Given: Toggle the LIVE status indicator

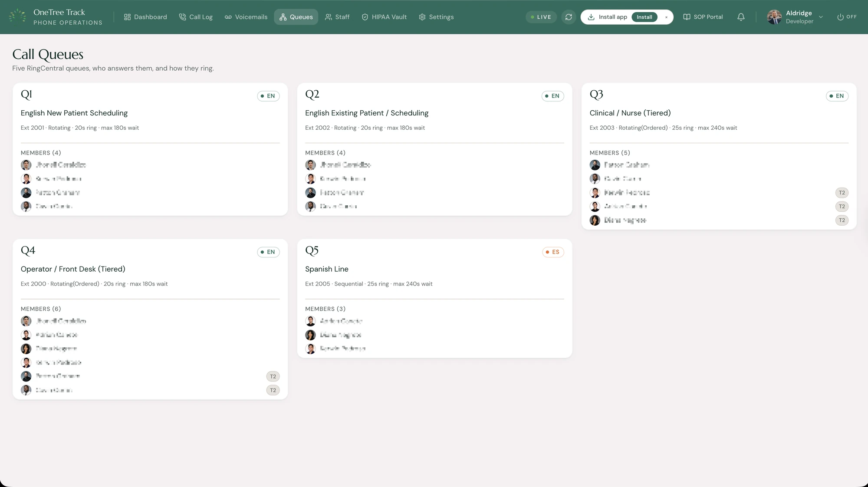Looking at the screenshot, I should [x=541, y=17].
